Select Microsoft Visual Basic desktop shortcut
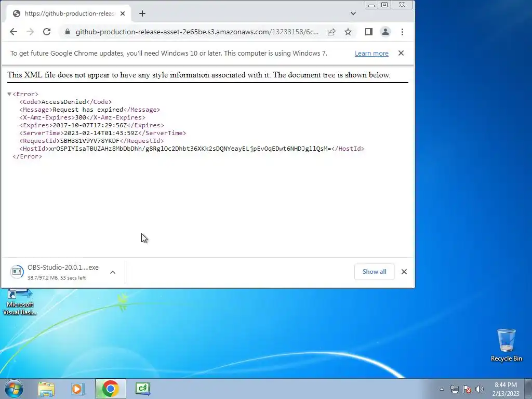 tap(20, 303)
